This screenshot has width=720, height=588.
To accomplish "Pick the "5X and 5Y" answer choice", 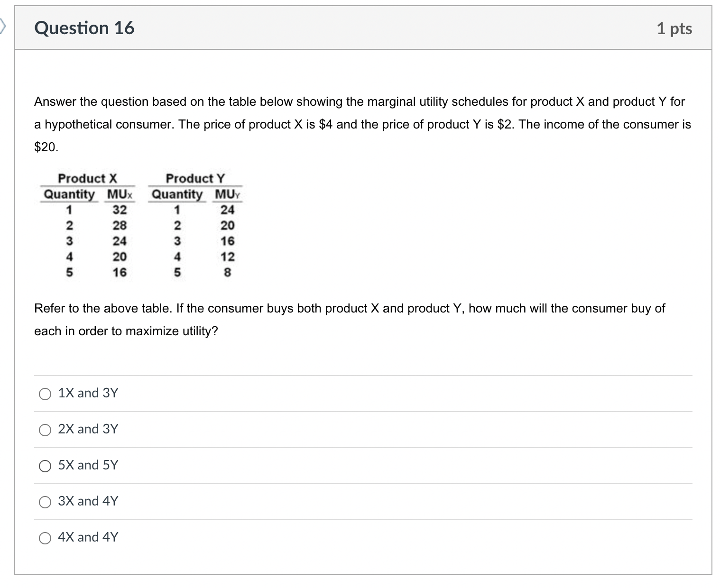I will [x=46, y=466].
